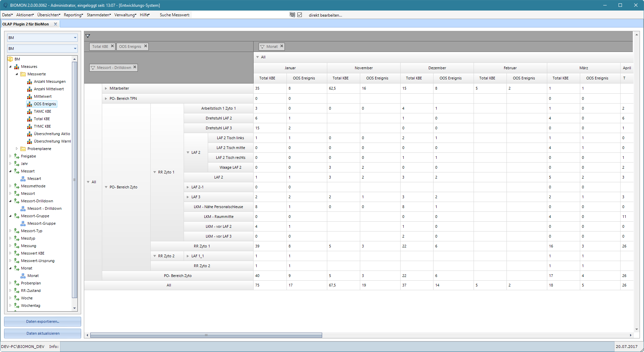Screen dimensions: 644x352
Task: Open the Übersichten menu
Action: [x=49, y=15]
